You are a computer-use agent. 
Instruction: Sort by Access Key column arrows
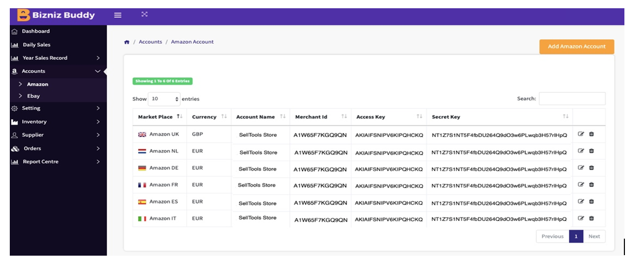click(x=419, y=116)
